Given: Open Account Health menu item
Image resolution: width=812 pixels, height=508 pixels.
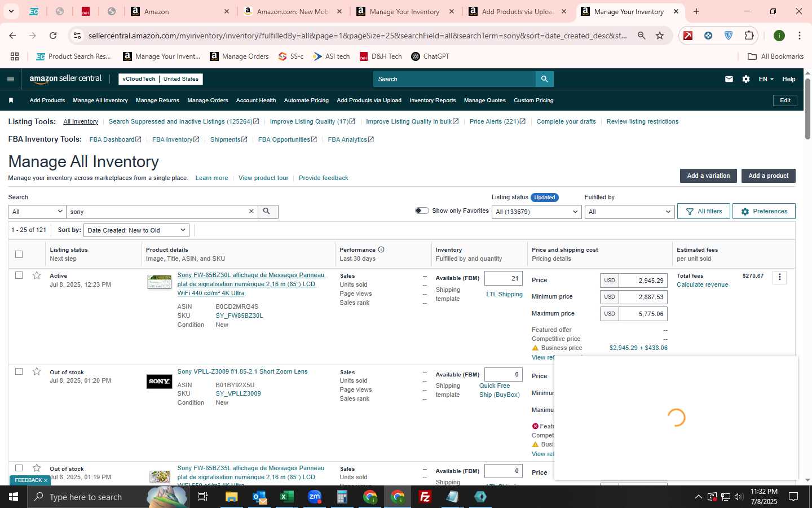Looking at the screenshot, I should (256, 100).
